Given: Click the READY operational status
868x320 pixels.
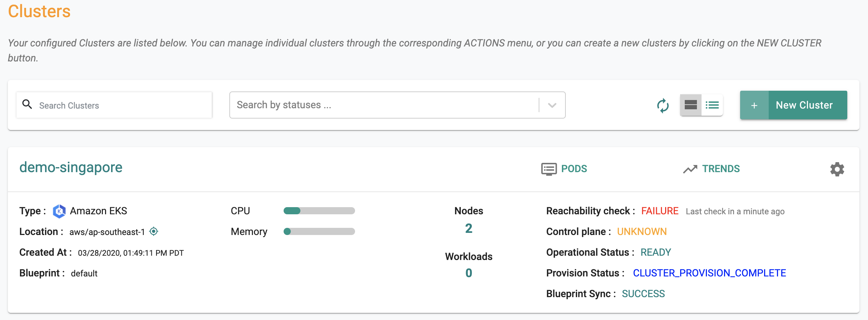Looking at the screenshot, I should point(656,252).
